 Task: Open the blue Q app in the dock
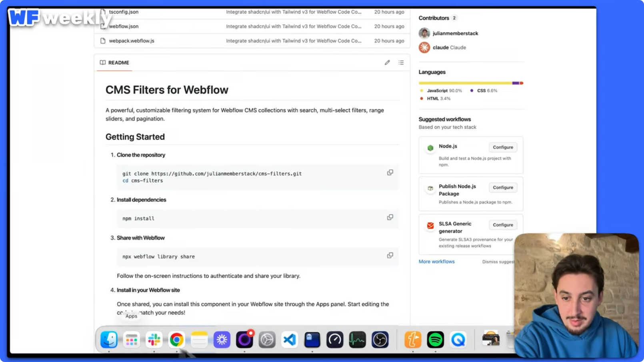click(458, 340)
